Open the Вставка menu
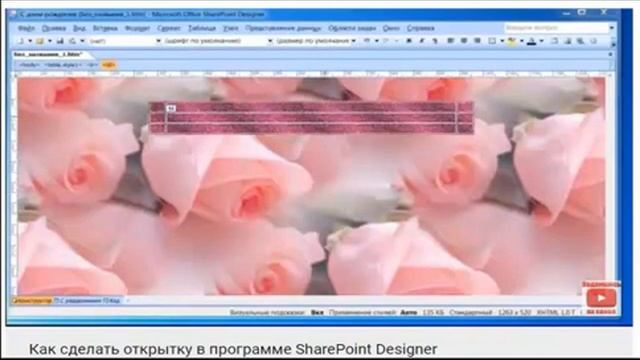The height and width of the screenshot is (360, 640). tap(105, 28)
